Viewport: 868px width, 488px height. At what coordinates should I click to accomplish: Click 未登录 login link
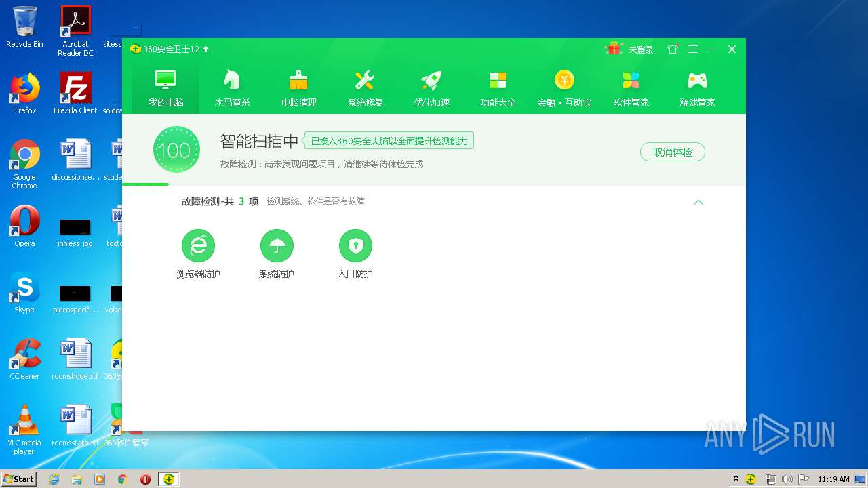[x=641, y=49]
